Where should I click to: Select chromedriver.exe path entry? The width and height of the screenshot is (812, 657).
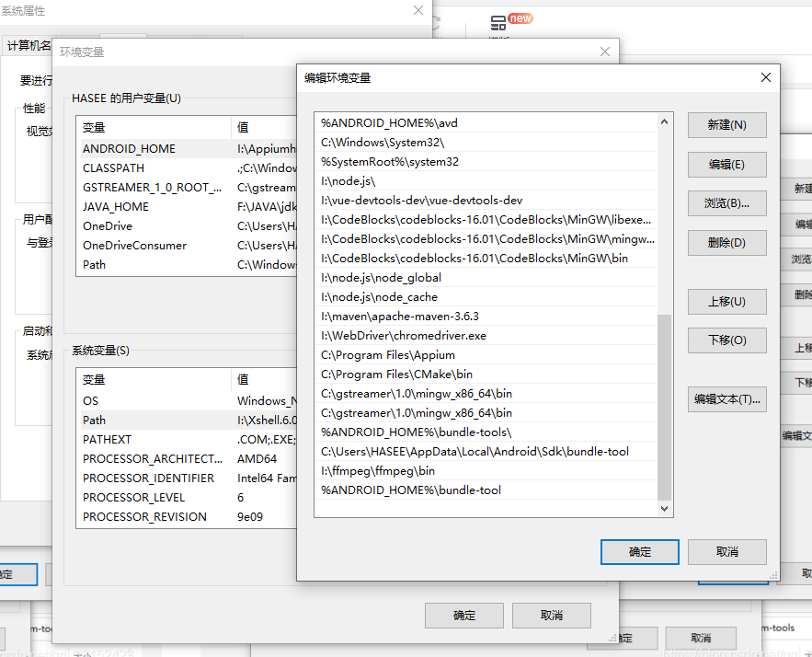pyautogui.click(x=486, y=336)
